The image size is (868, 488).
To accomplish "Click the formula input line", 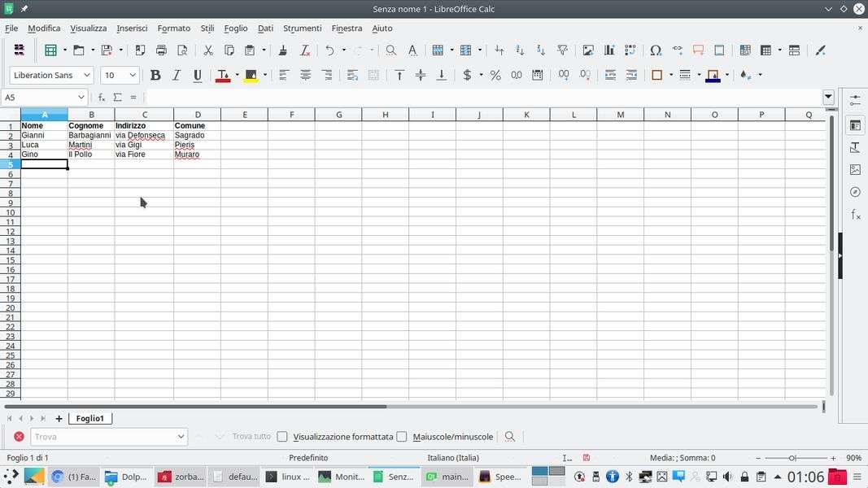I will coord(482,98).
